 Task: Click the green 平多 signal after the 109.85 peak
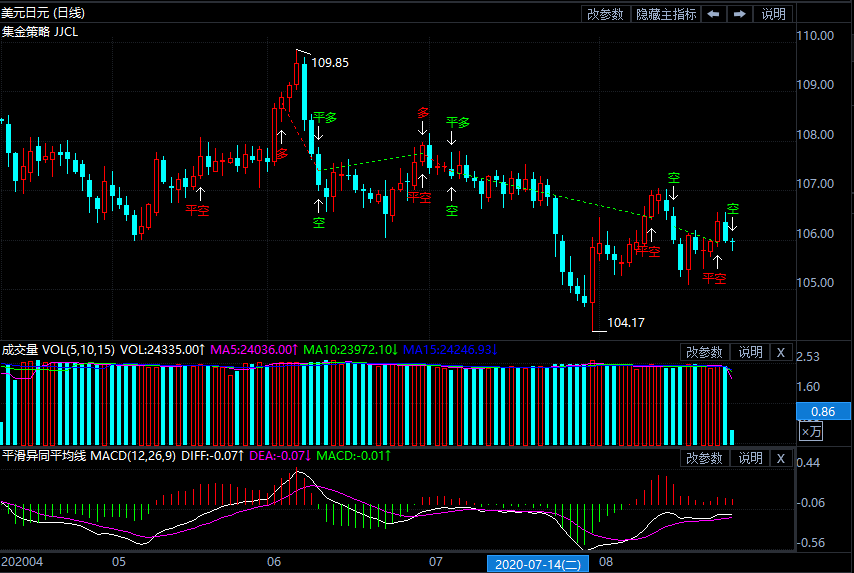tap(324, 118)
